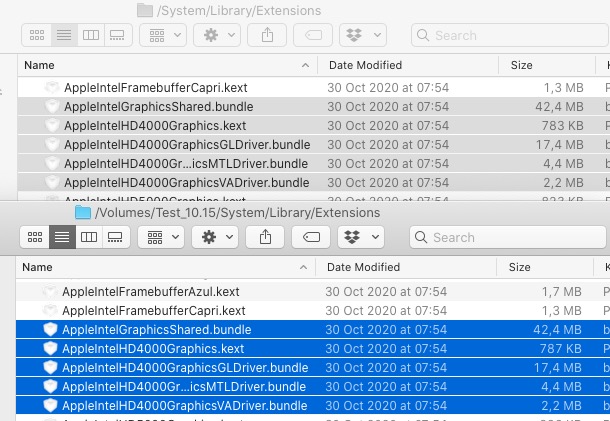This screenshot has width=610, height=421.
Task: Open Dropbox menu in top window toolbar
Action: tap(363, 35)
